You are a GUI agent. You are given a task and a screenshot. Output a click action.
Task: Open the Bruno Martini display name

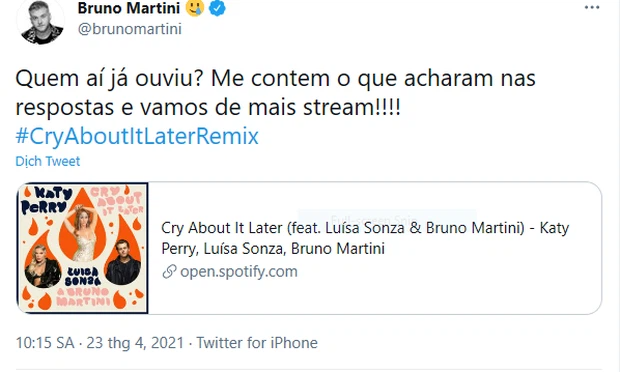click(129, 8)
